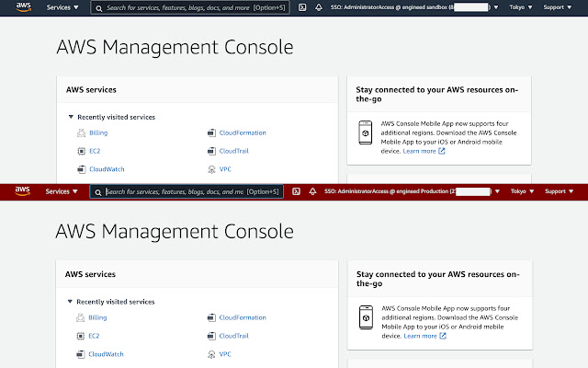Screen dimensions: 588x368
Task: Click the AWS logo in the red production header
Action: pos(22,190)
